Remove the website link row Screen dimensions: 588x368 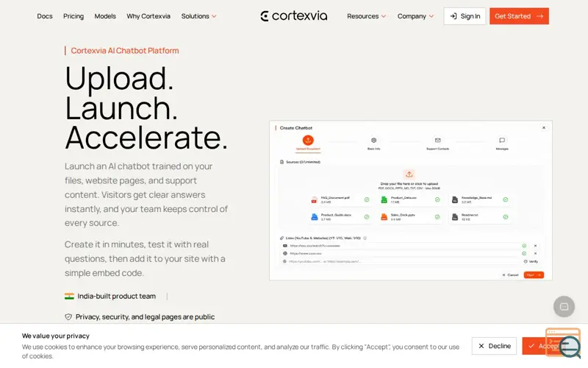(536, 253)
